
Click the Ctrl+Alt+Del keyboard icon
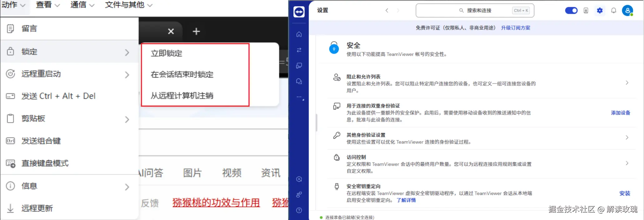(10, 96)
